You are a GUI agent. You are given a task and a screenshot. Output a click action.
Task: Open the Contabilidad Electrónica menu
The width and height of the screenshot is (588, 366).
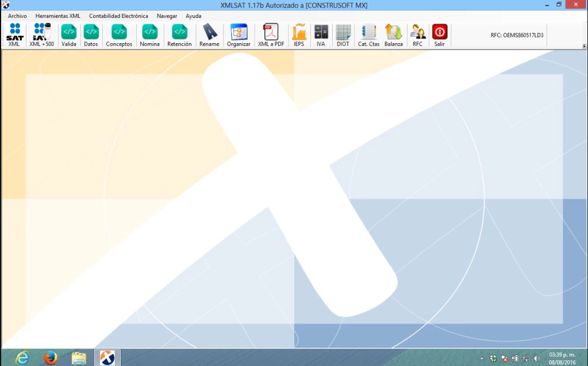(x=118, y=16)
